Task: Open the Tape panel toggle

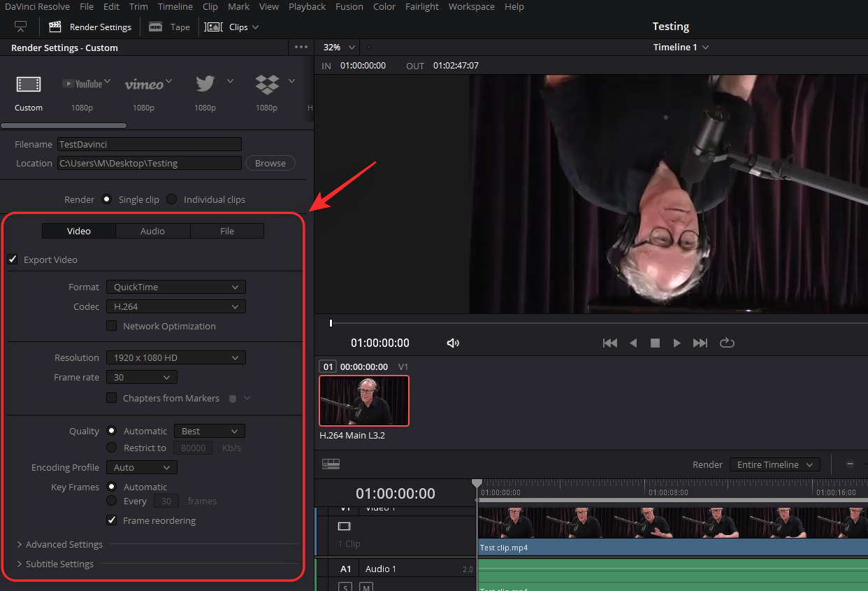Action: tap(169, 27)
